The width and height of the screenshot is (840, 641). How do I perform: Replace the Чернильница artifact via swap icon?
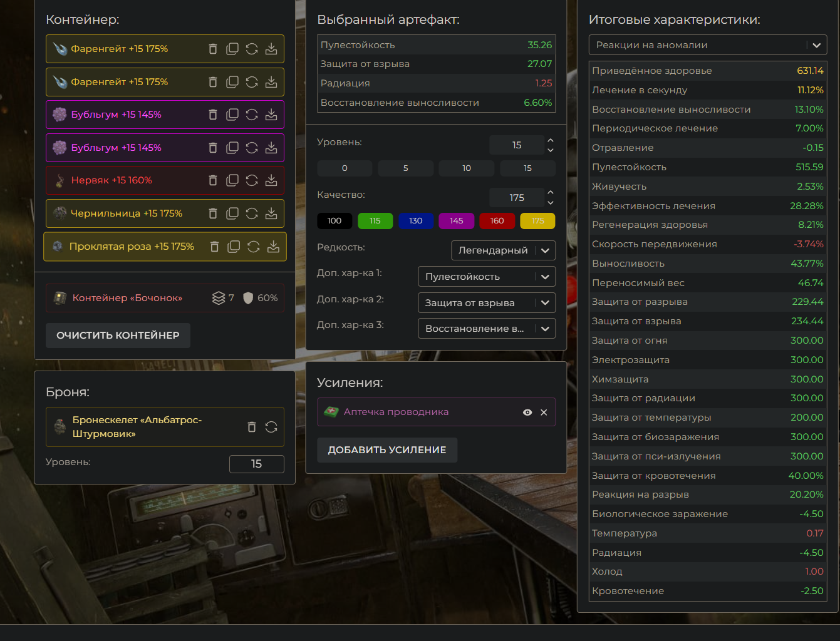[x=252, y=213]
